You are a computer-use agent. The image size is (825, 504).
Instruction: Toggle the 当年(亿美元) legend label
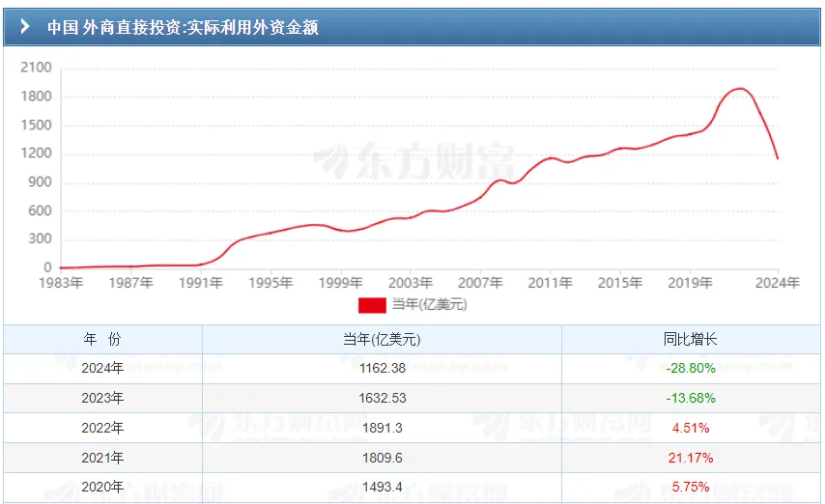pyautogui.click(x=428, y=305)
